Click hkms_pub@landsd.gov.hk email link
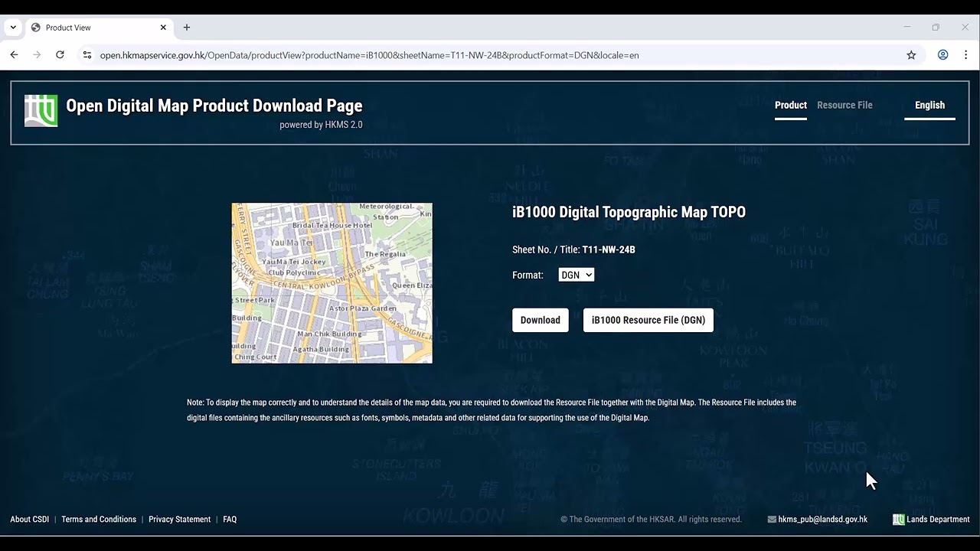The width and height of the screenshot is (980, 551). coord(822,520)
